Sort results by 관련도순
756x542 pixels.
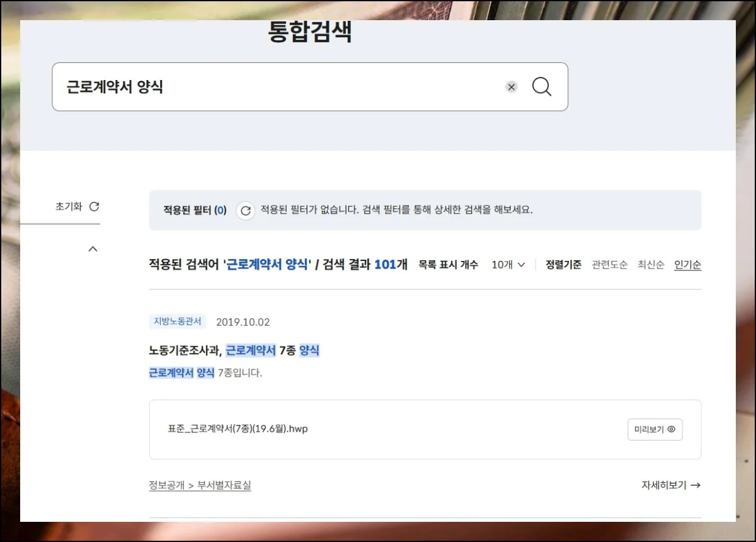[609, 265]
